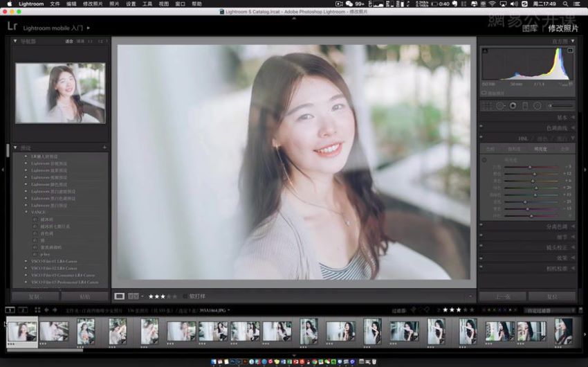Viewport: 588px width, 367px height.
Task: Enable the 软打样 soft proofing checkbox
Action: tap(185, 296)
